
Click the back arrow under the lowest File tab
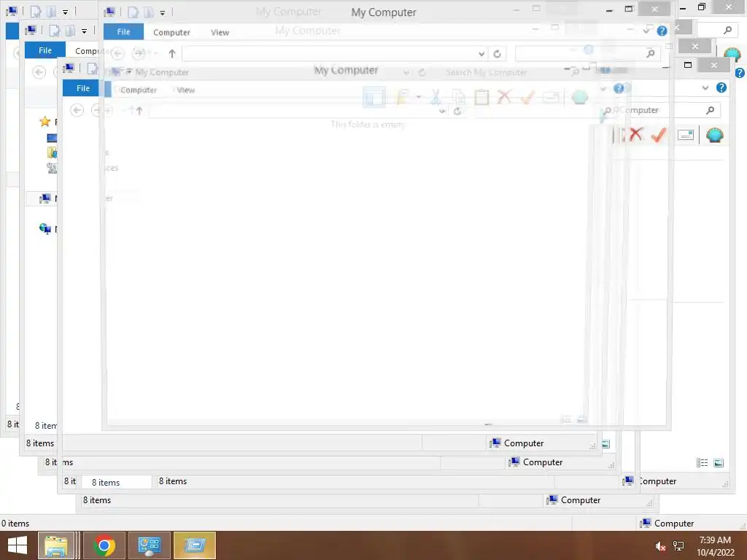click(x=77, y=111)
